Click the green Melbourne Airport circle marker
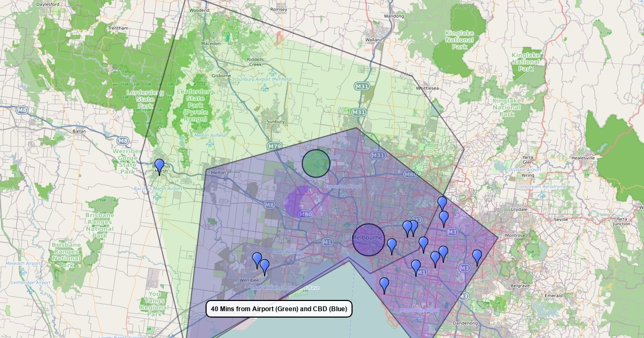This screenshot has width=644, height=338. [x=316, y=163]
